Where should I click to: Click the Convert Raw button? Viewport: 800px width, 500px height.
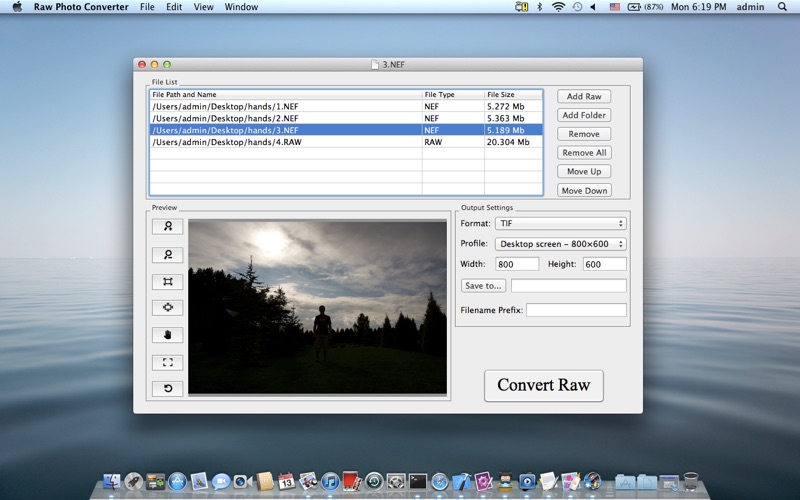(543, 385)
